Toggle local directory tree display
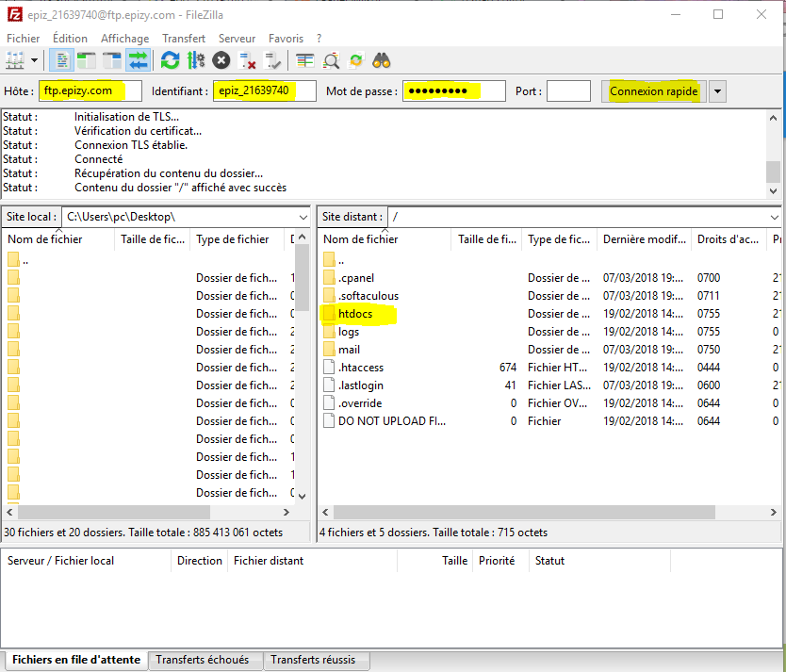This screenshot has height=672, width=786. [87, 60]
